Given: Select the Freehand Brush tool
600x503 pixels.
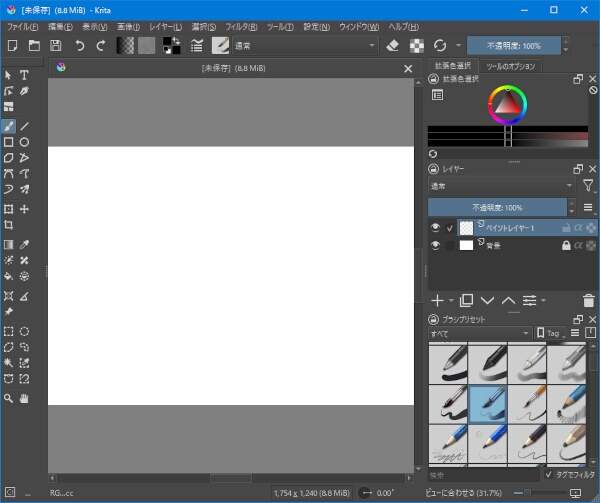Looking at the screenshot, I should (9, 127).
